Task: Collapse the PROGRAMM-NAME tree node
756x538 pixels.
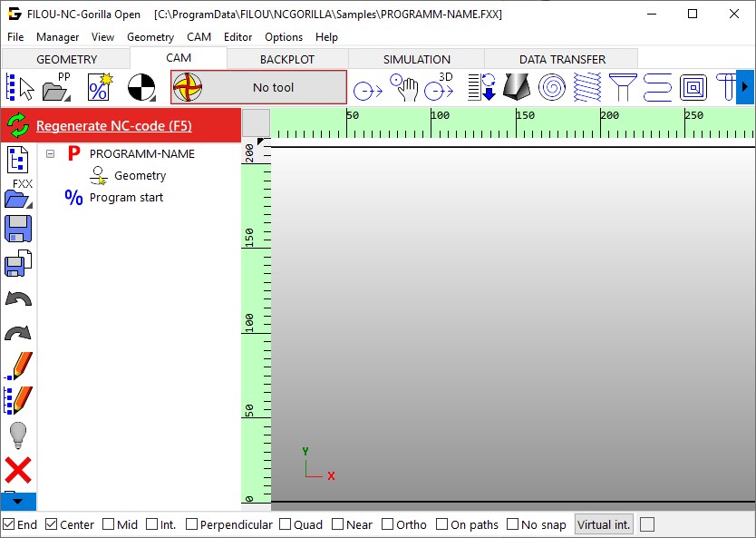Action: (50, 154)
